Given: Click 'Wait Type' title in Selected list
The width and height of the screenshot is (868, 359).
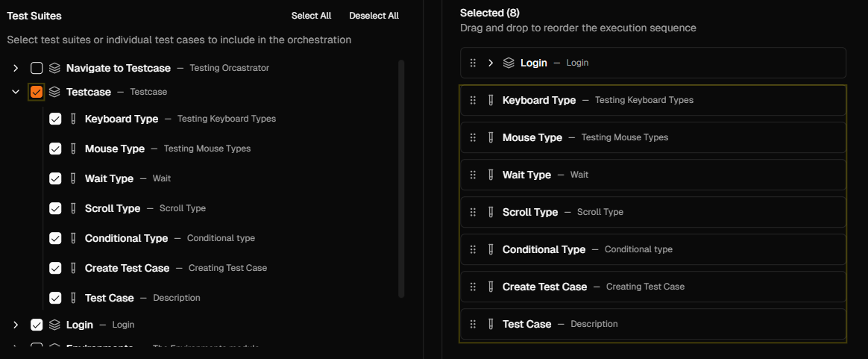Looking at the screenshot, I should pos(527,175).
